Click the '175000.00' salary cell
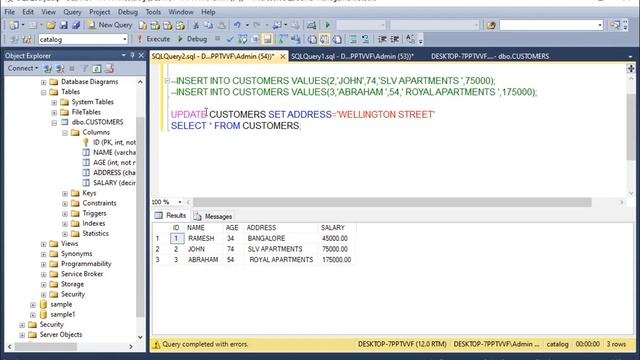The width and height of the screenshot is (640, 360). 336,260
